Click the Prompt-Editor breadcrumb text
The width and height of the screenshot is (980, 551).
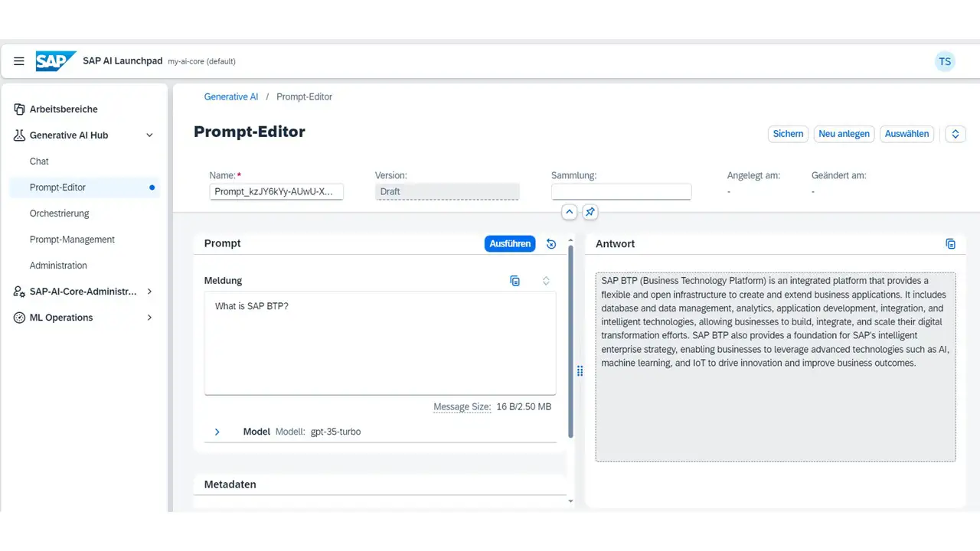[304, 97]
